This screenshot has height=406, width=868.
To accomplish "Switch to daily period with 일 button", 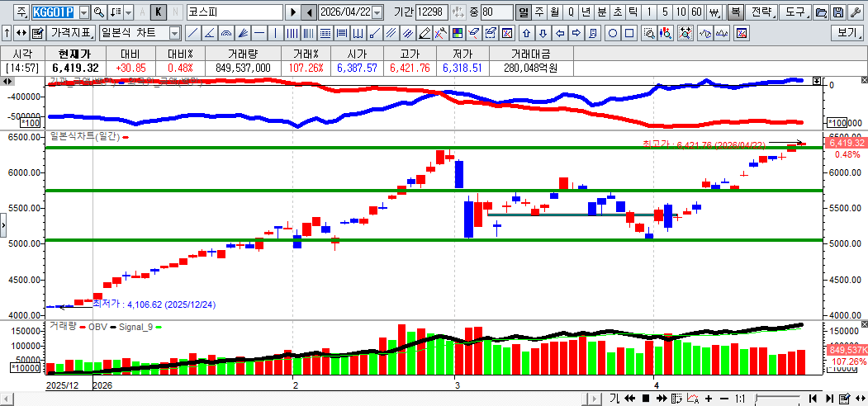I will 523,12.
